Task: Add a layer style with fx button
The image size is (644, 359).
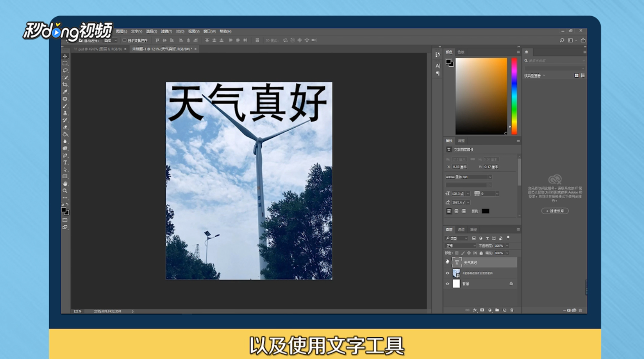Action: (x=475, y=310)
